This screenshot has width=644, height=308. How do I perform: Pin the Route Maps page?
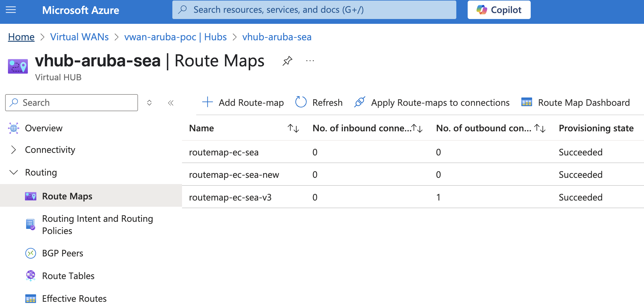click(287, 61)
